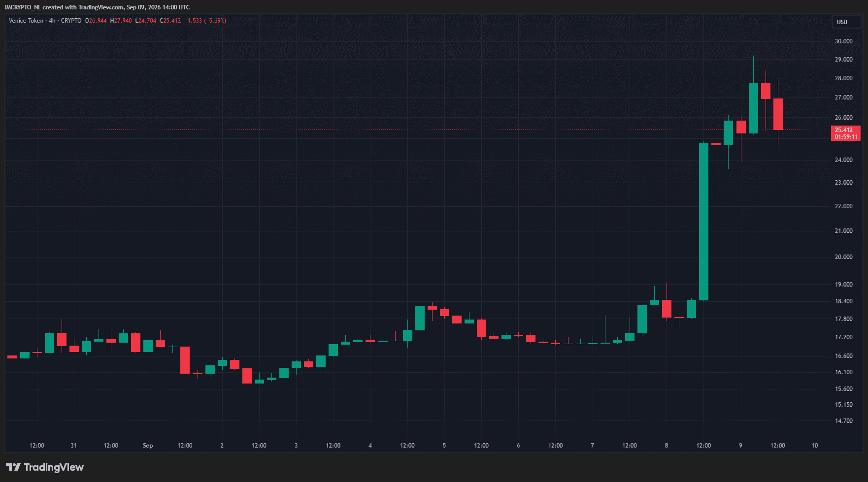Click the 30.000 price axis label
The image size is (868, 482).
(844, 41)
